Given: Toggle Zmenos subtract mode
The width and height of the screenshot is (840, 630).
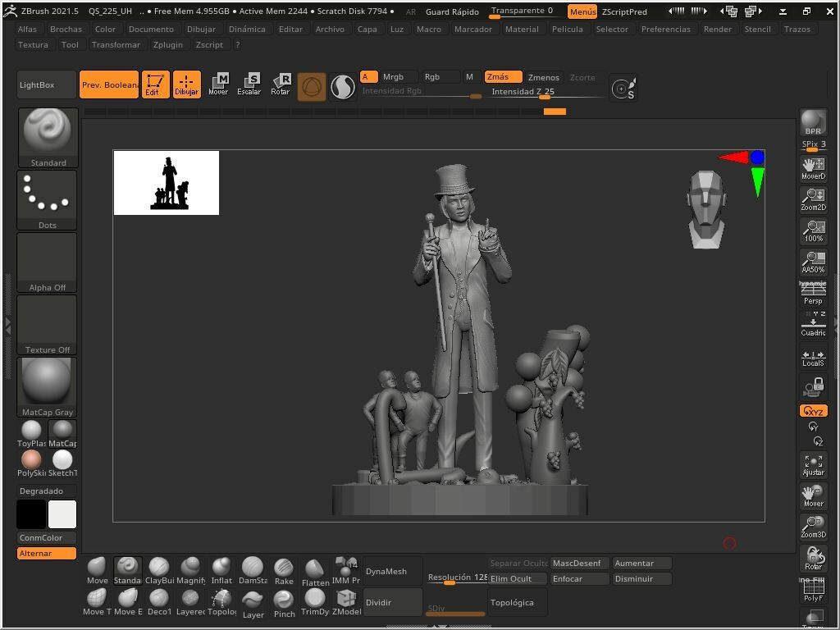Looking at the screenshot, I should click(543, 77).
